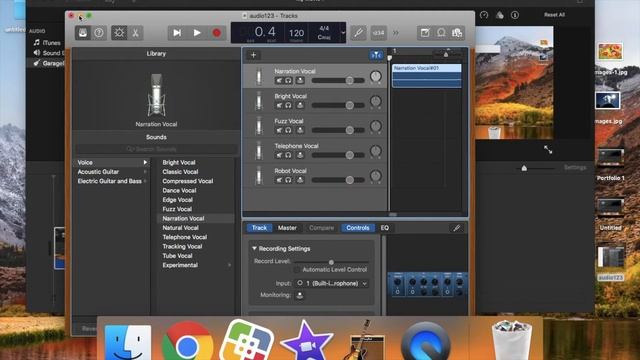640x360 pixels.
Task: Choose Classic Vocal sound preset
Action: [180, 172]
